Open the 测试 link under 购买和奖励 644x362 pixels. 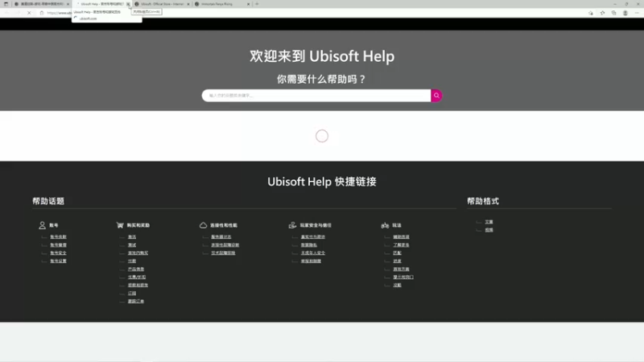(132, 245)
